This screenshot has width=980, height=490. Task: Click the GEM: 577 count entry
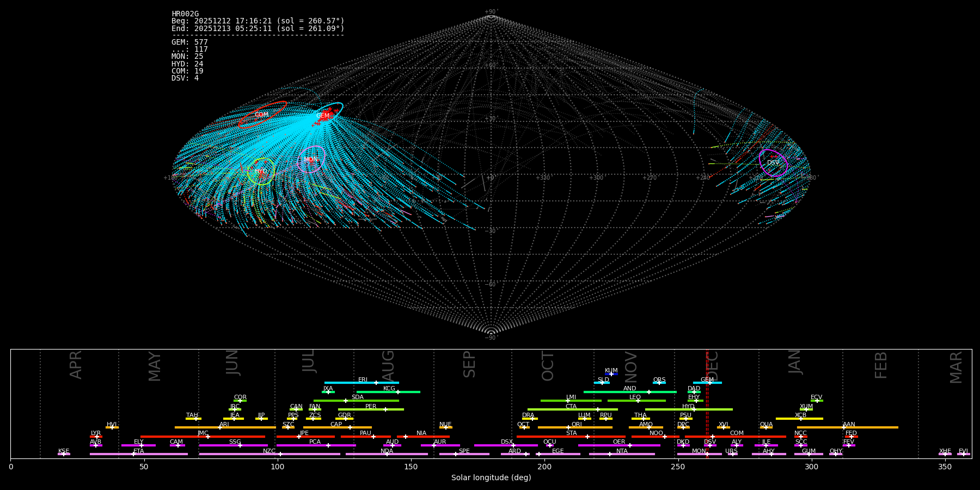pos(189,42)
